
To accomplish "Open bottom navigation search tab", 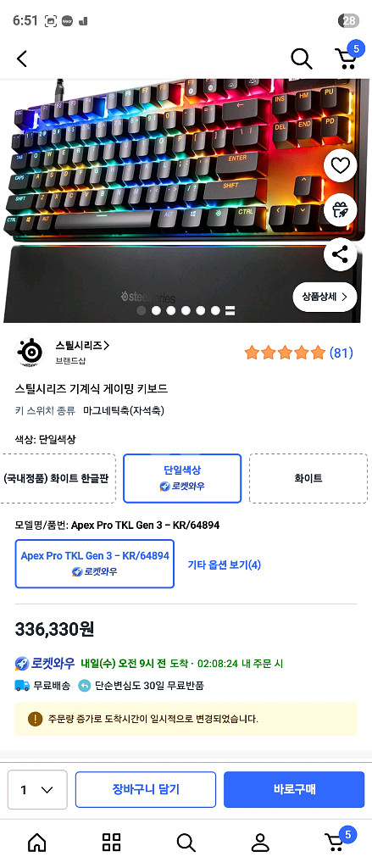I will click(x=186, y=842).
